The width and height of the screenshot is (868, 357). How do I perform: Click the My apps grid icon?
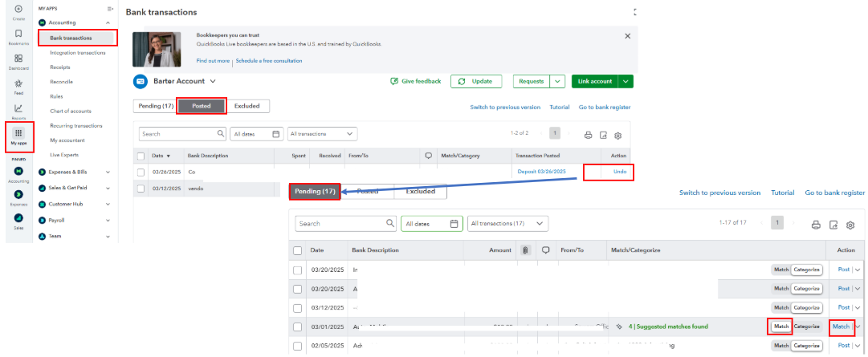(x=18, y=133)
